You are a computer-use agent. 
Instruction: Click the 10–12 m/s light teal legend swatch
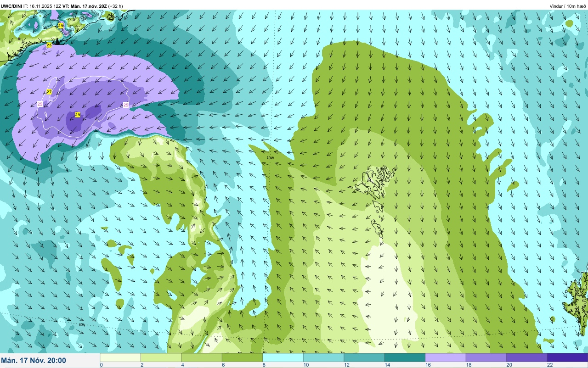pyautogui.click(x=323, y=357)
